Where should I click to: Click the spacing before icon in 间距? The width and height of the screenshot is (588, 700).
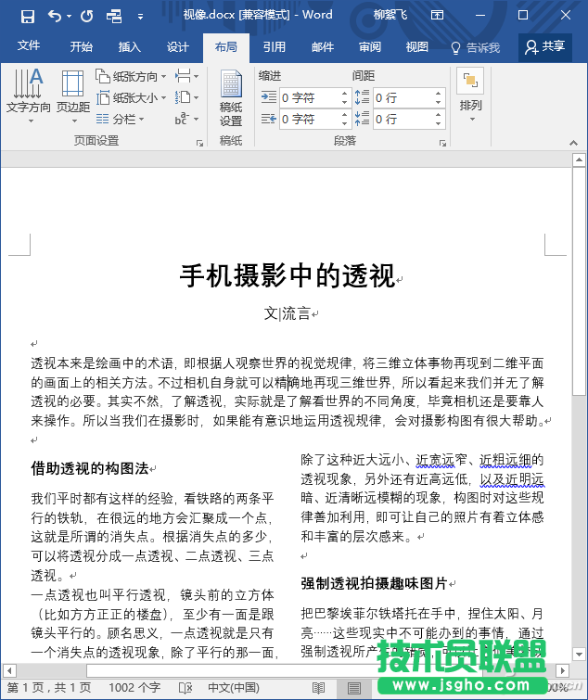point(362,97)
